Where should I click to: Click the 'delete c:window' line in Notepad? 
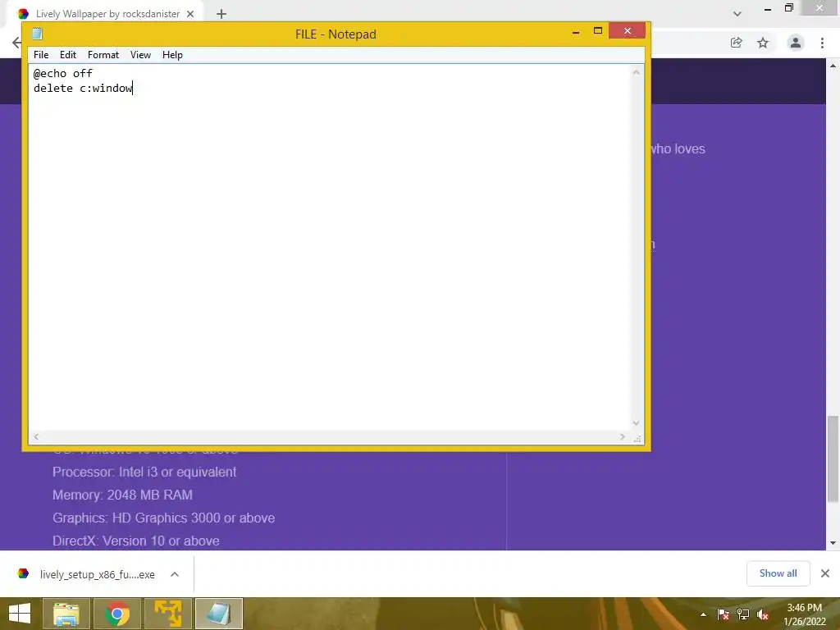click(83, 88)
